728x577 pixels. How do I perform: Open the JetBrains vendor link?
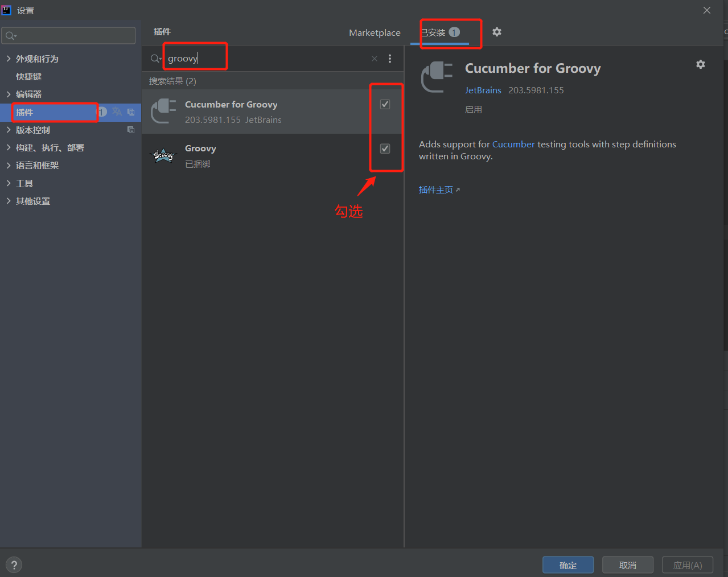click(483, 90)
